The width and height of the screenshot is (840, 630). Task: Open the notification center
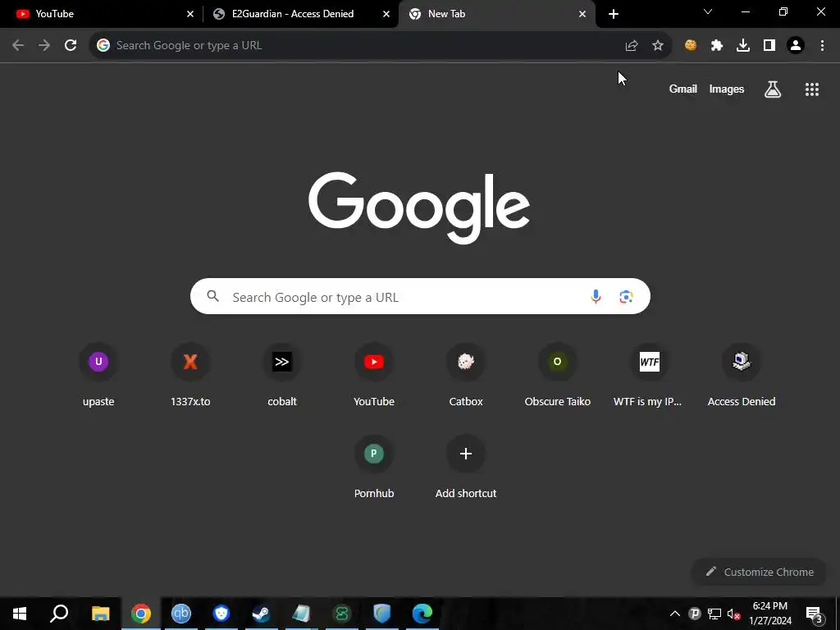[814, 614]
